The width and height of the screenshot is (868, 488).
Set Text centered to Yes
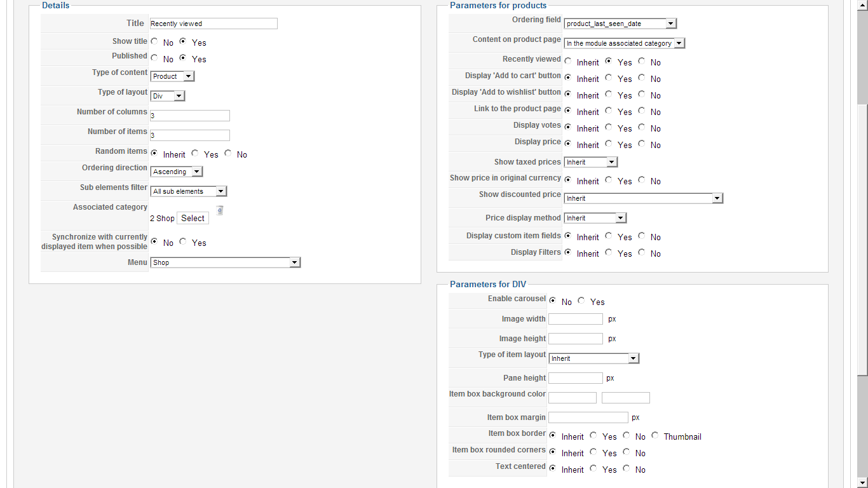click(x=593, y=468)
